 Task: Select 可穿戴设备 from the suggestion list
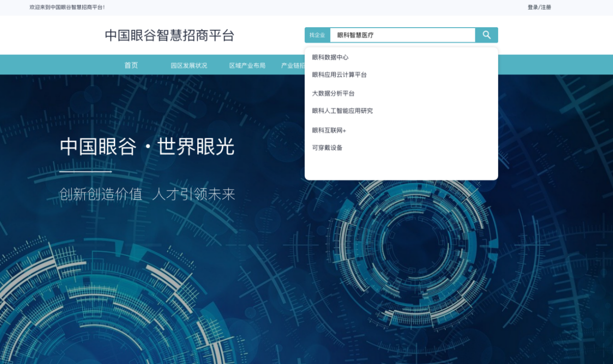tap(327, 148)
